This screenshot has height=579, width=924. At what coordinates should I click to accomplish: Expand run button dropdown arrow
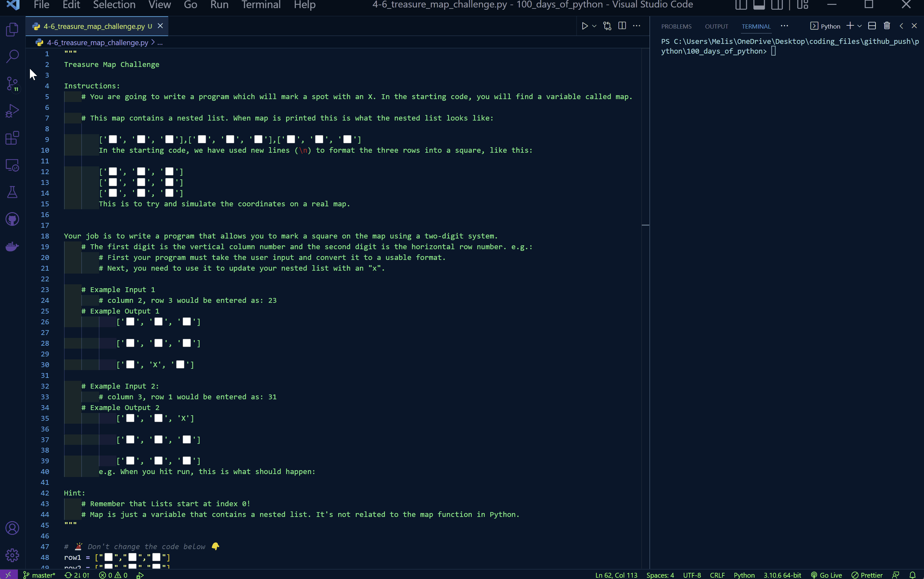coord(594,26)
